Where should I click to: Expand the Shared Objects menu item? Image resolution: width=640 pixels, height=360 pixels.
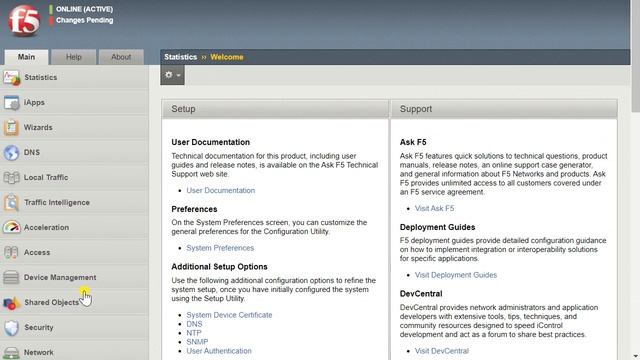click(74, 302)
